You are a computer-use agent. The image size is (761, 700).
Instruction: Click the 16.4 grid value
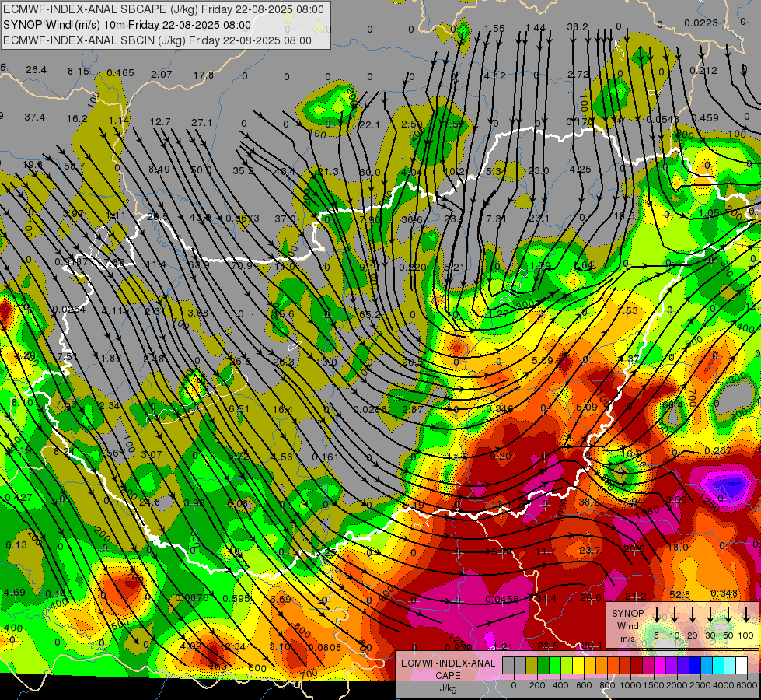282,410
